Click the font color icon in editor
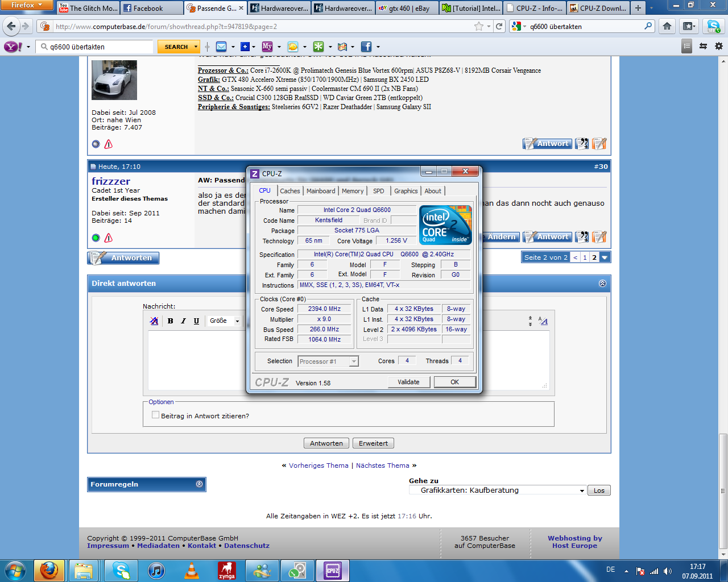The image size is (728, 582). click(154, 321)
